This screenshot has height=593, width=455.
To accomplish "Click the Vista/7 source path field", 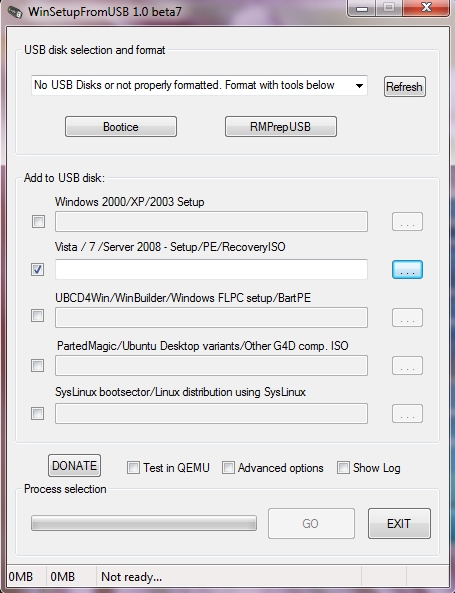I will pyautogui.click(x=211, y=269).
